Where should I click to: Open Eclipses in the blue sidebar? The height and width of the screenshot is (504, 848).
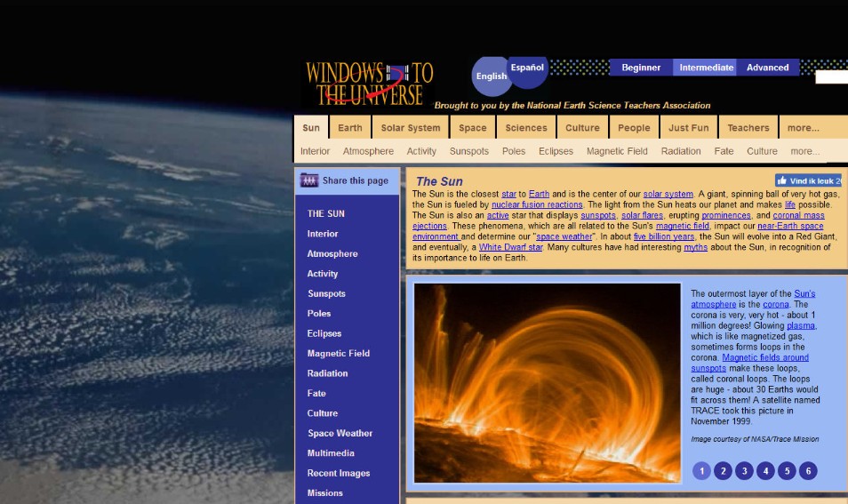pyautogui.click(x=324, y=333)
